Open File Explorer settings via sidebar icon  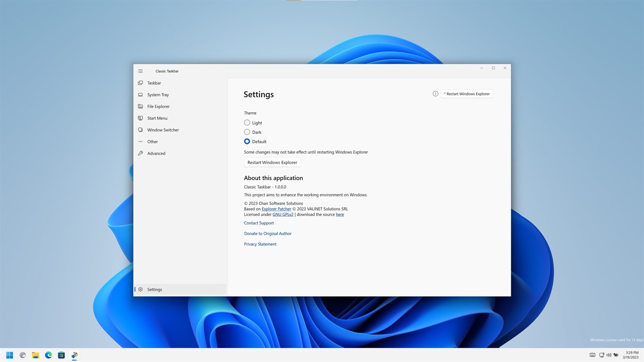click(x=140, y=106)
